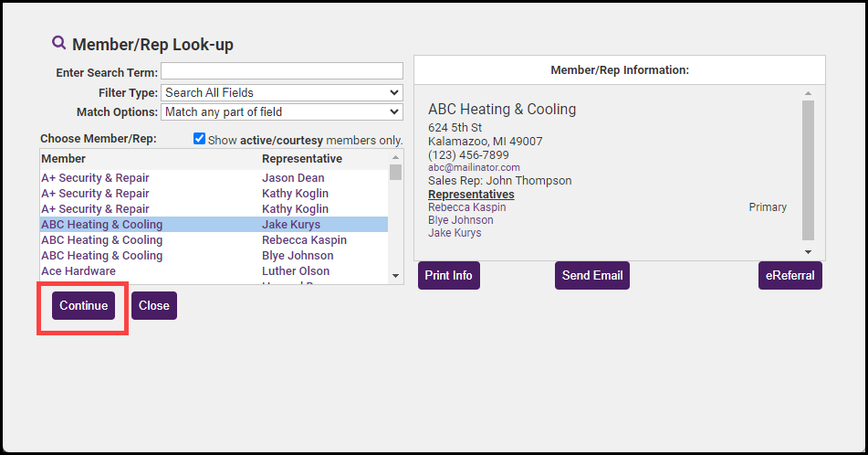Click the info panel scrollbar up arrow
This screenshot has height=455, width=868.
(x=808, y=93)
